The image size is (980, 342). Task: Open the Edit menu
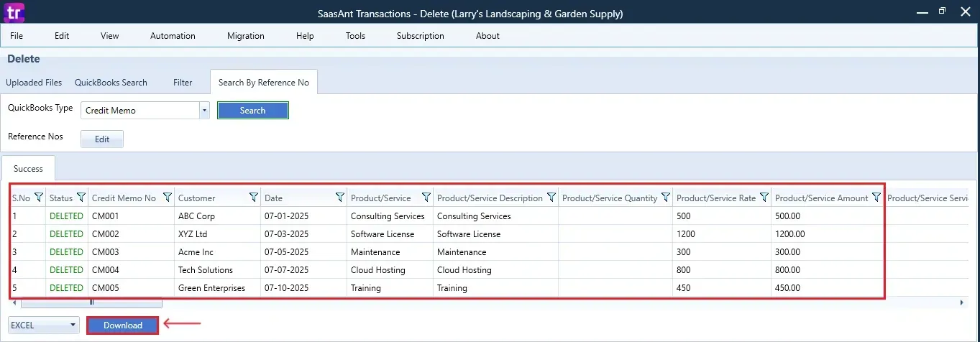pyautogui.click(x=62, y=36)
